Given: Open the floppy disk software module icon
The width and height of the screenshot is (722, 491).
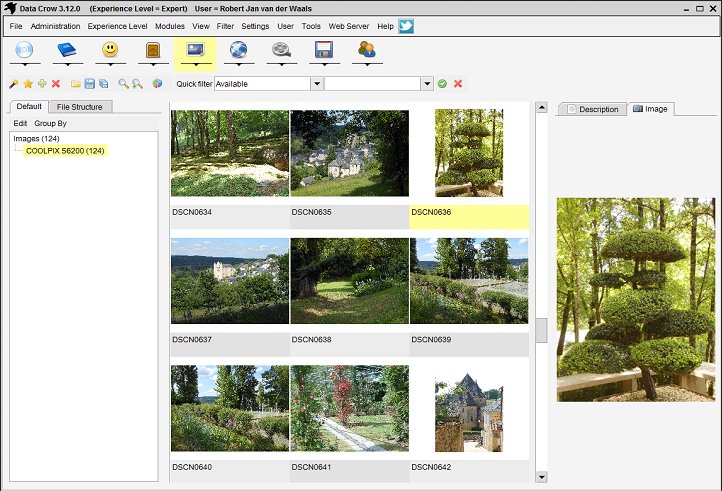Looking at the screenshot, I should [x=324, y=49].
